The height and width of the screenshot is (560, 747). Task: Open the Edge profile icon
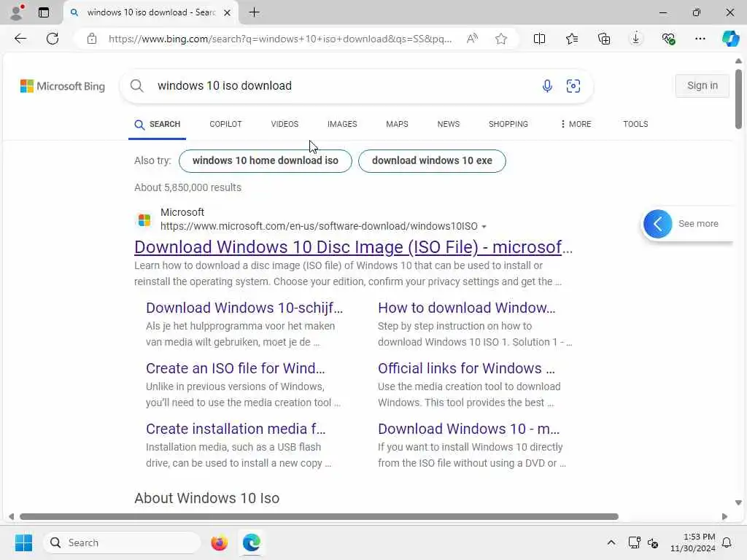point(17,12)
